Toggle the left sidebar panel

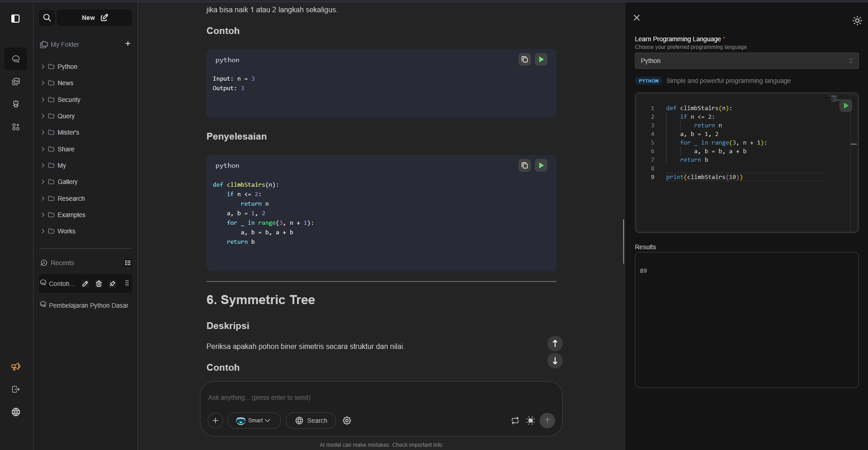coord(15,19)
